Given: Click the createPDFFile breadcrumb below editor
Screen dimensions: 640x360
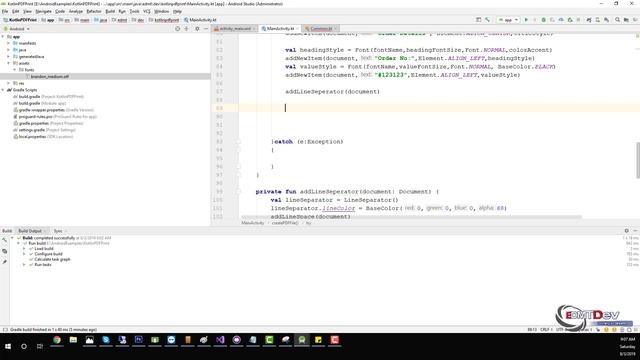Looking at the screenshot, I should click(285, 223).
